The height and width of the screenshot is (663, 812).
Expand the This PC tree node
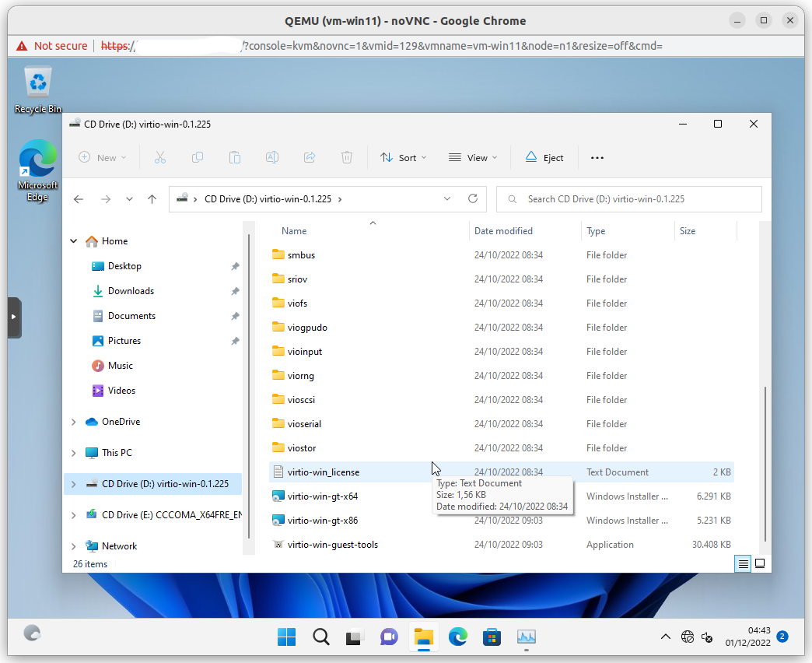point(74,453)
